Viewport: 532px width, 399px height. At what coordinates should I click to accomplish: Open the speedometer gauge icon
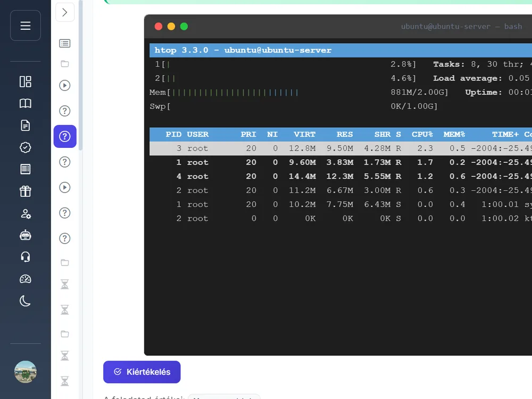click(26, 279)
